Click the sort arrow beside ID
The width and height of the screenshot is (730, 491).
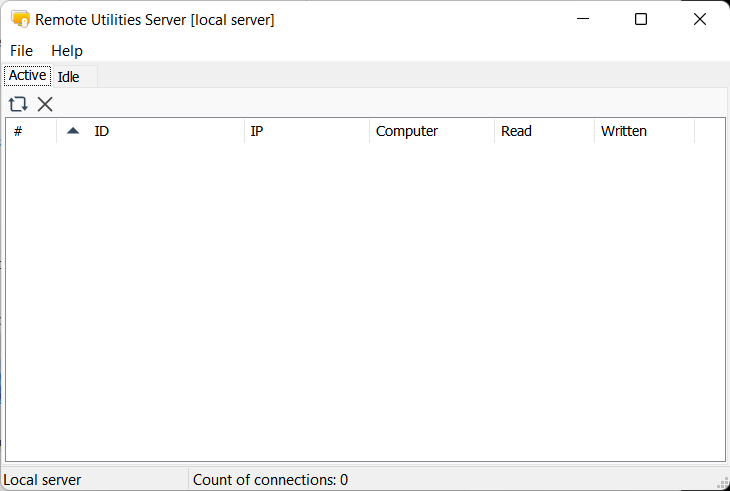(x=73, y=131)
